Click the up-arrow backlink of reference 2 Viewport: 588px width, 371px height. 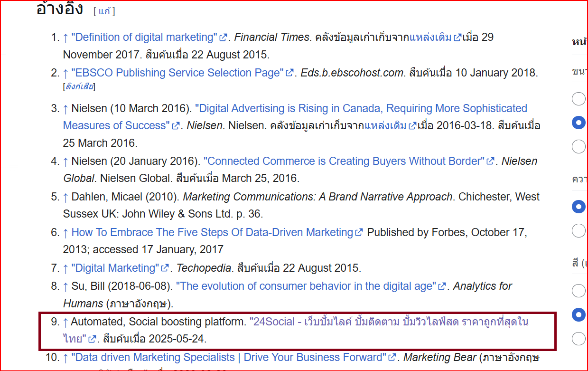click(65, 73)
